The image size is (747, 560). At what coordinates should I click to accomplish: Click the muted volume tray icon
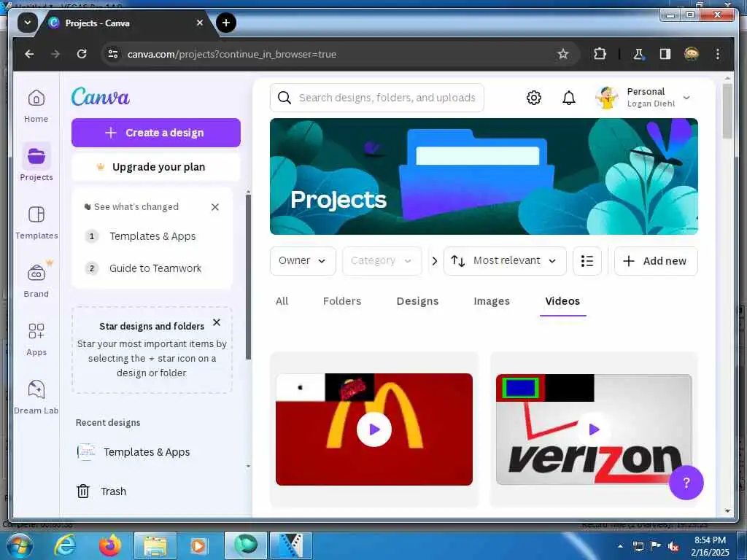(673, 546)
